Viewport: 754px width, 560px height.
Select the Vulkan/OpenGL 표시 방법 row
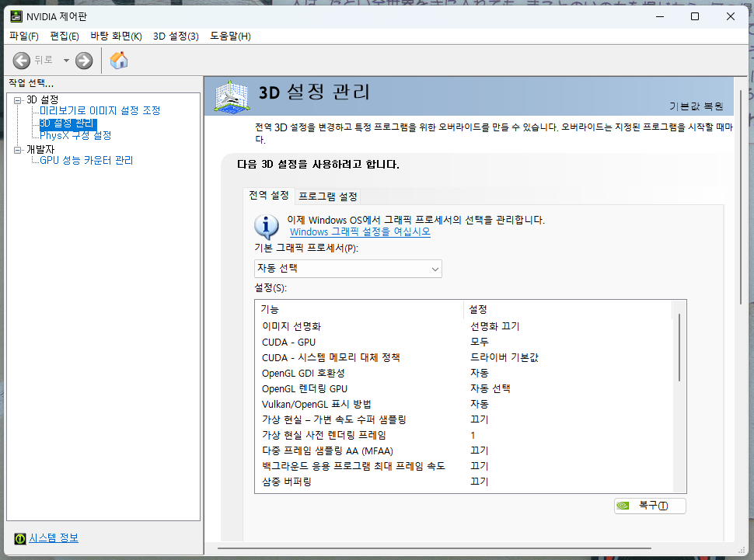tap(466, 404)
